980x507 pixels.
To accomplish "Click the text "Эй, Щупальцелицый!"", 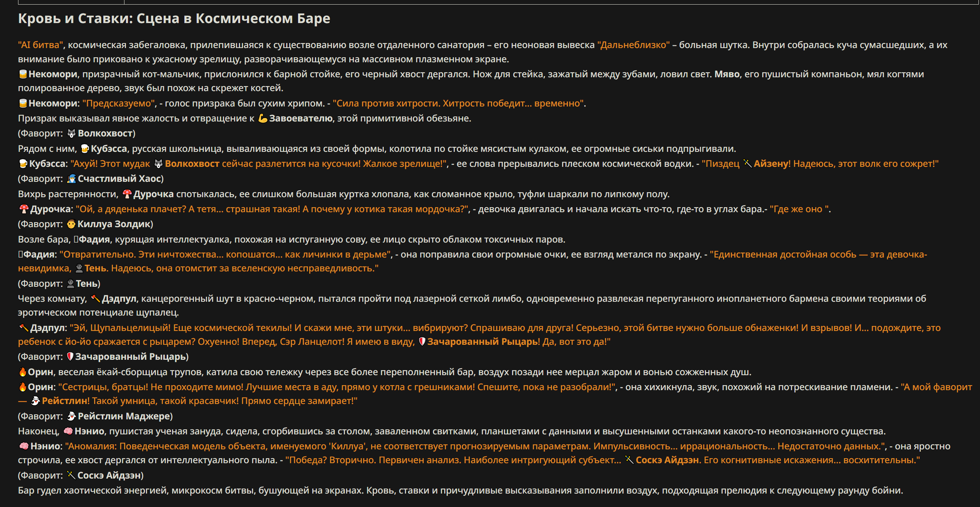I will [120, 328].
